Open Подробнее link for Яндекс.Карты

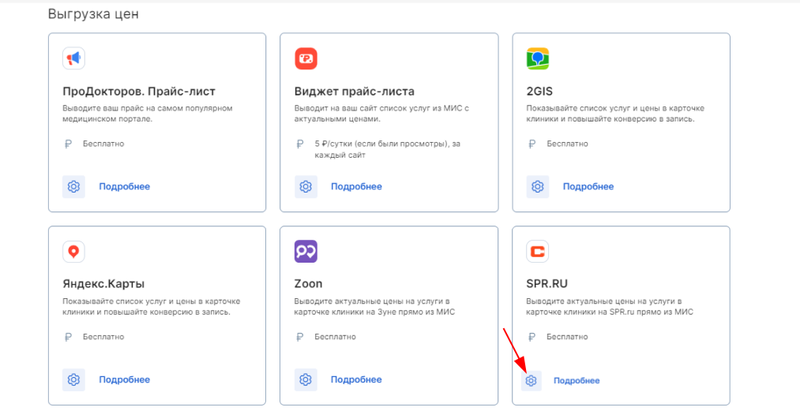(124, 379)
